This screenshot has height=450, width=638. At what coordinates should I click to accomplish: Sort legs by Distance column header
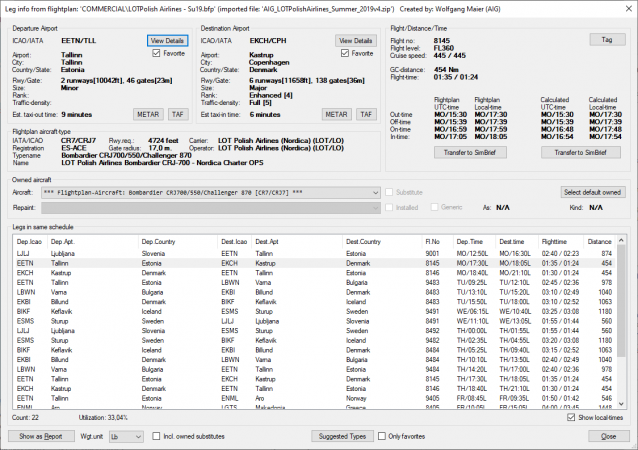(x=600, y=242)
